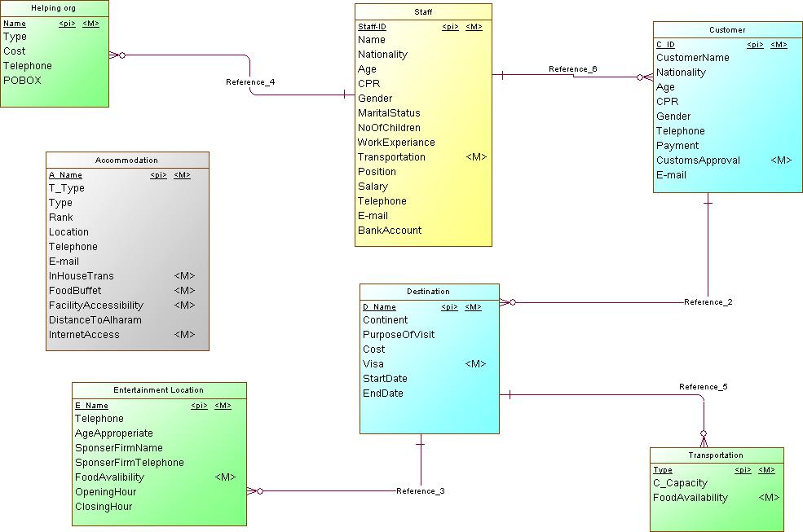Click the Reference_4 relationship label
Image resolution: width=803 pixels, height=532 pixels.
(x=250, y=82)
